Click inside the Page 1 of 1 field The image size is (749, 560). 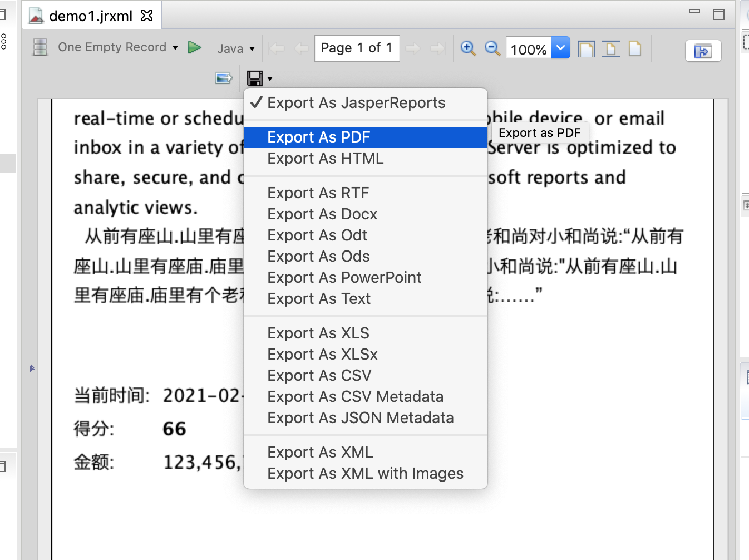(357, 48)
